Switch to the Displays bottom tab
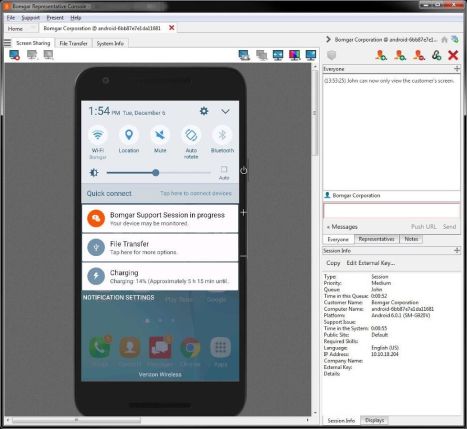This screenshot has width=467, height=429. (374, 420)
